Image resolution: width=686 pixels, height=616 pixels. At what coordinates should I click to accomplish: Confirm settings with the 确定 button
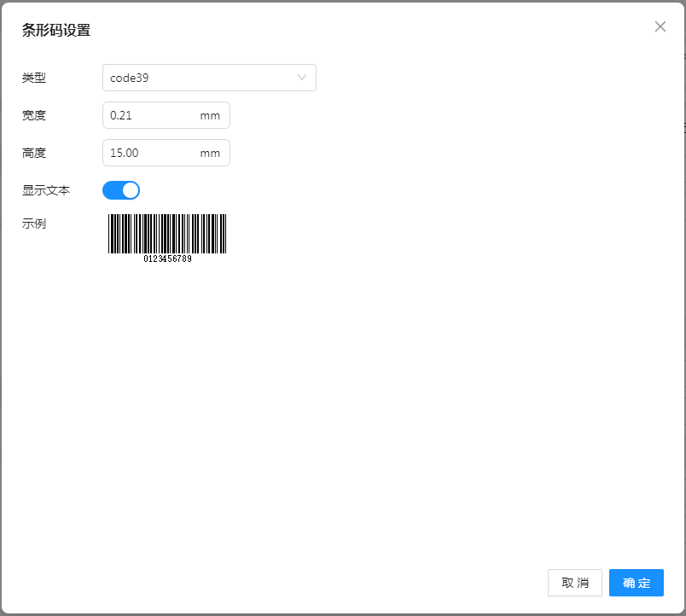[636, 583]
